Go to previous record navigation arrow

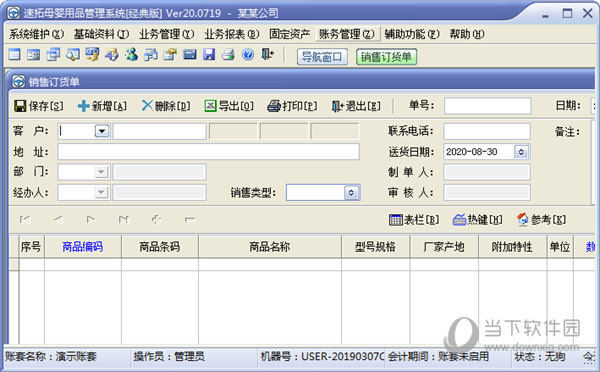click(58, 220)
